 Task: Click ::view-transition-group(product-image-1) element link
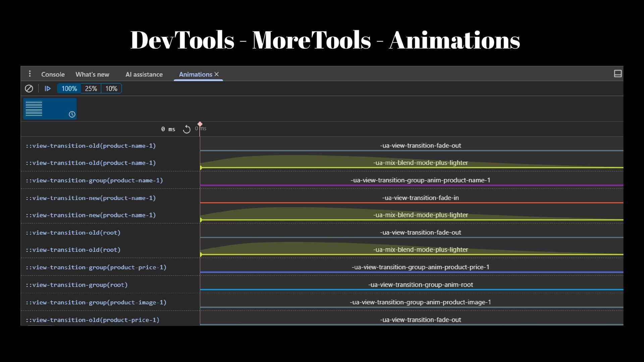tap(96, 302)
